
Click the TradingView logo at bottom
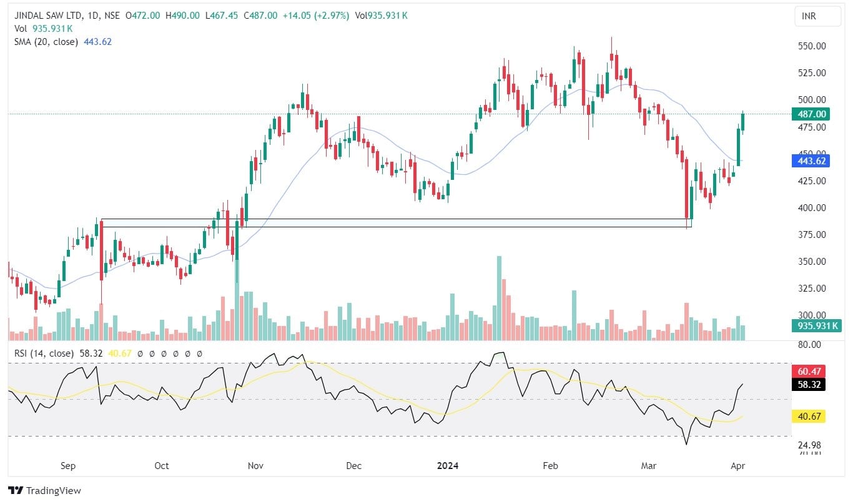tap(44, 491)
